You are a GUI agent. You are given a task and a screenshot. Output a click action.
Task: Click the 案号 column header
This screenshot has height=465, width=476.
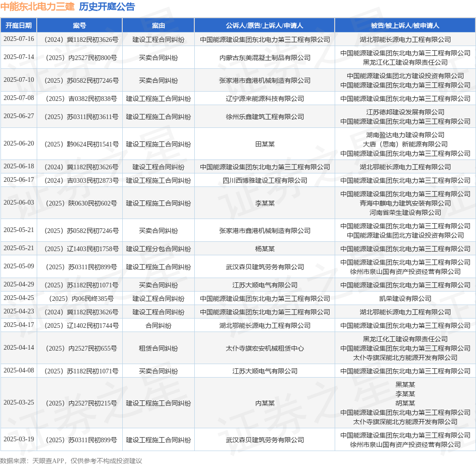(x=79, y=26)
